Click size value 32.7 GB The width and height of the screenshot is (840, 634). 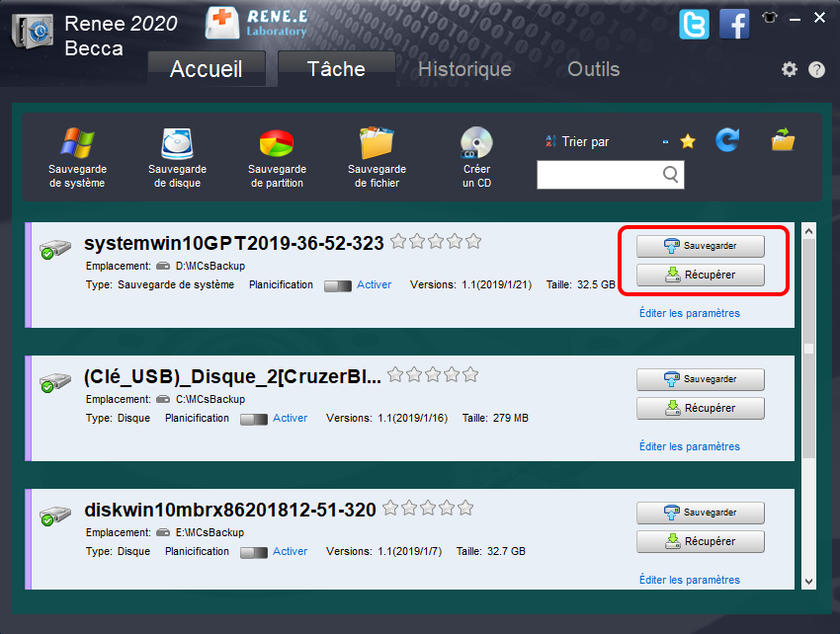coord(506,551)
